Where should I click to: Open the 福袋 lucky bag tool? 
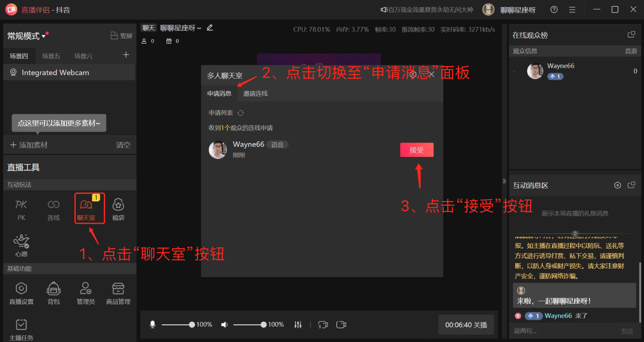tap(118, 209)
